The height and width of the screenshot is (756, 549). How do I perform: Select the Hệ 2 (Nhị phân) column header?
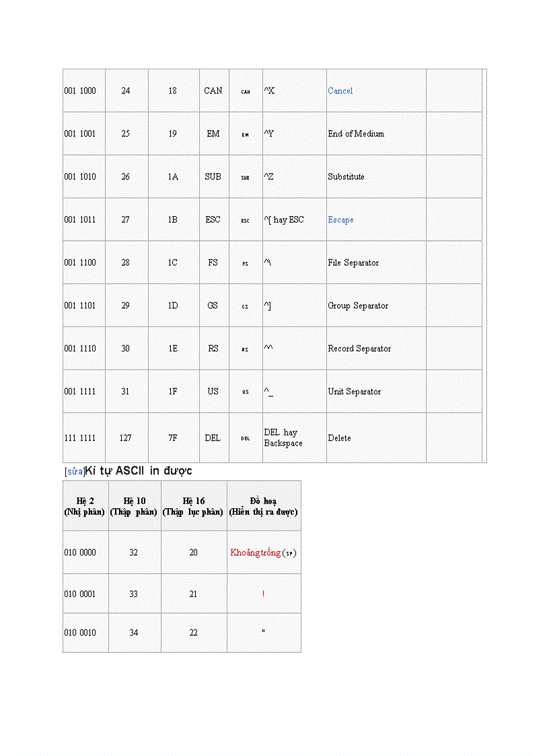coord(85,506)
